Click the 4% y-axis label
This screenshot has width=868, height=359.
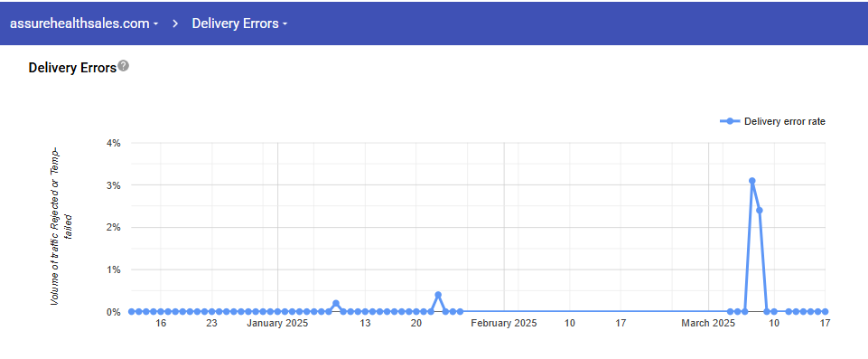tap(114, 143)
